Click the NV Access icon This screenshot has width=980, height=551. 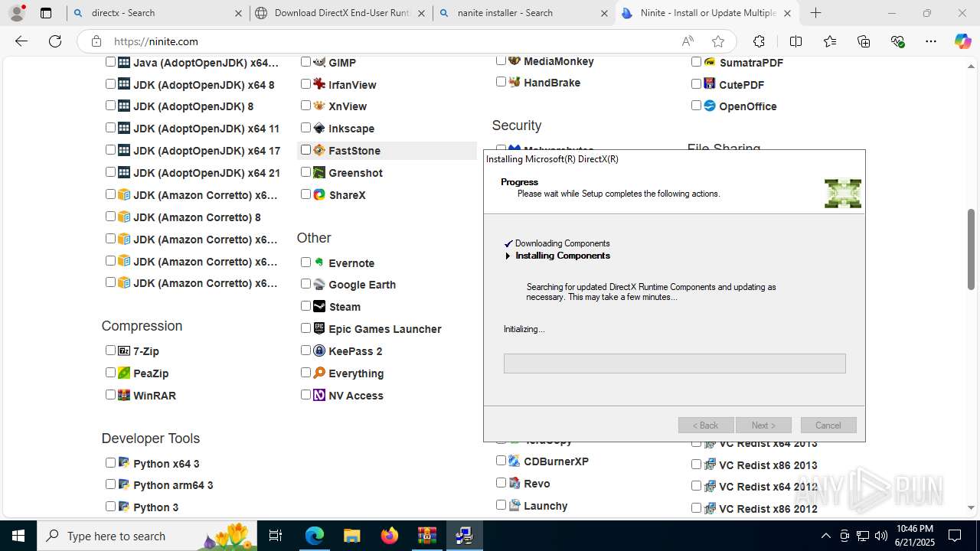tap(319, 395)
